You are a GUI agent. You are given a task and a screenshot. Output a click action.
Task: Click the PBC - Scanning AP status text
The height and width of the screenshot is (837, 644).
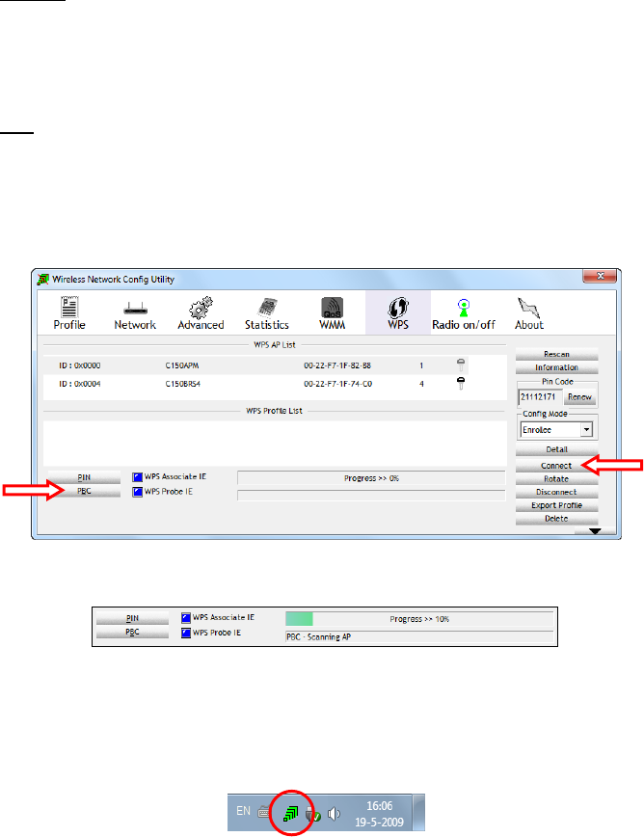(318, 636)
